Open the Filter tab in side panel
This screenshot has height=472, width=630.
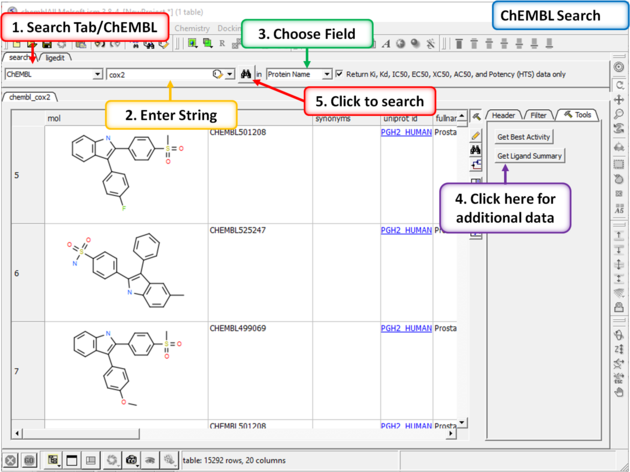(538, 116)
